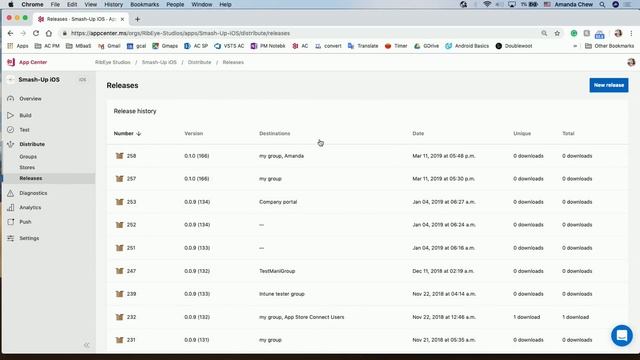This screenshot has width=640, height=360.
Task: Reload the page in Chrome
Action: 36,33
